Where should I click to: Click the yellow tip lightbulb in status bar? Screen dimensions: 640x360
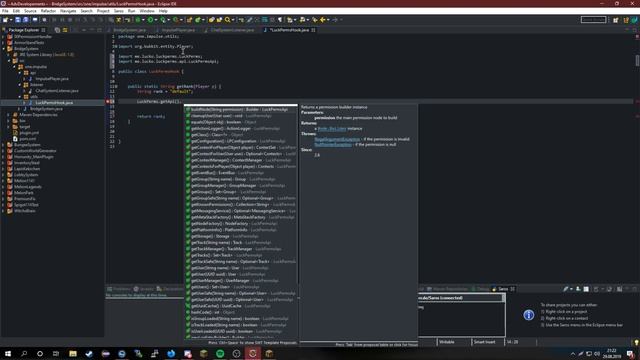point(636,342)
